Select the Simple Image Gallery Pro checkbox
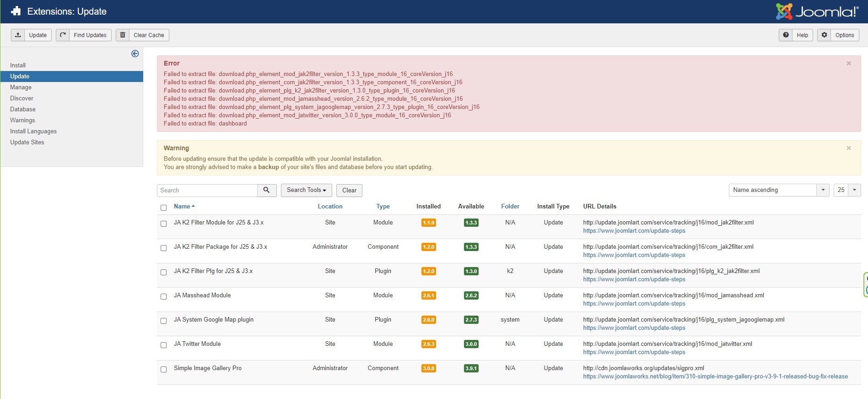868x399 pixels. click(163, 369)
